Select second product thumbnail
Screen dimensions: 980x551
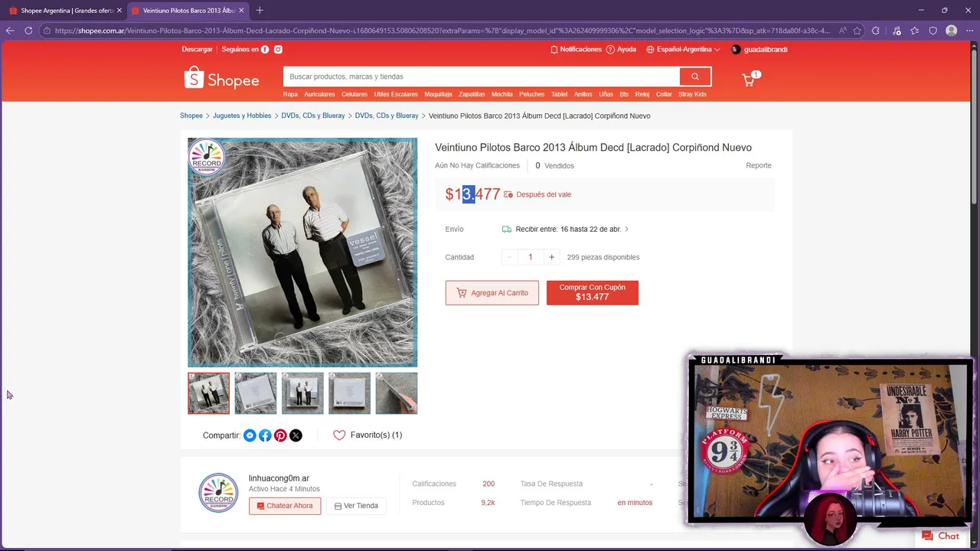256,393
